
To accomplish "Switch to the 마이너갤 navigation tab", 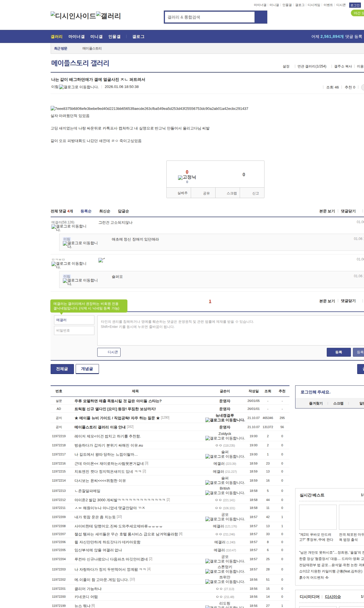I will pyautogui.click(x=76, y=37).
